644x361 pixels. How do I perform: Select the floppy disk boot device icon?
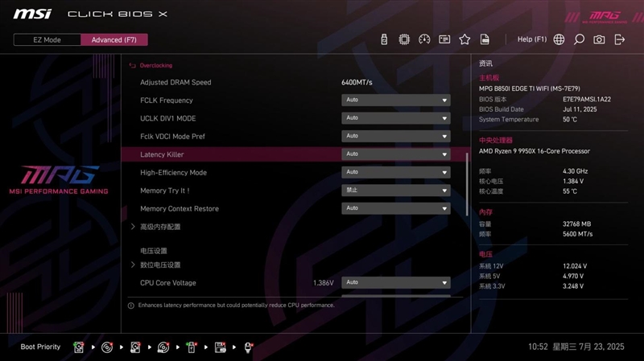click(220, 347)
